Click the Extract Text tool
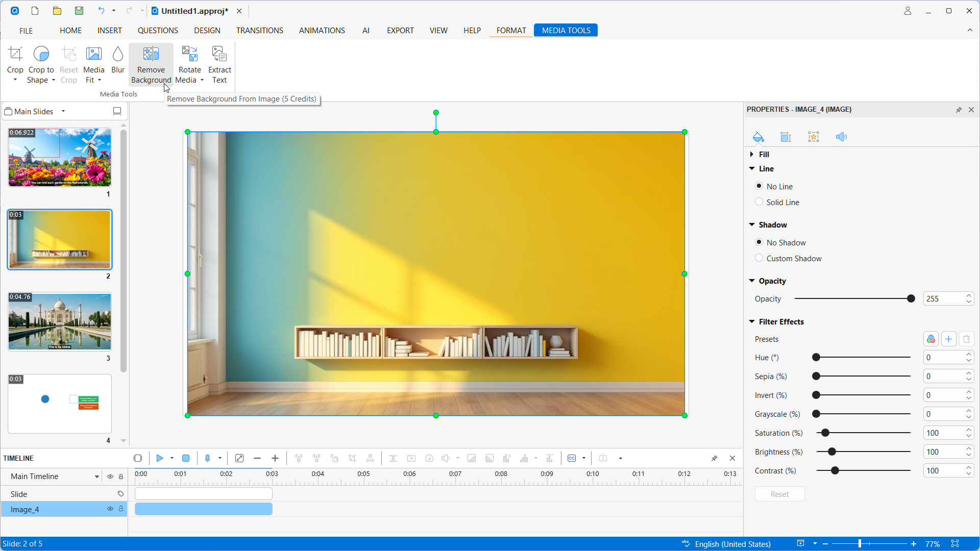980x551 pixels. point(219,65)
